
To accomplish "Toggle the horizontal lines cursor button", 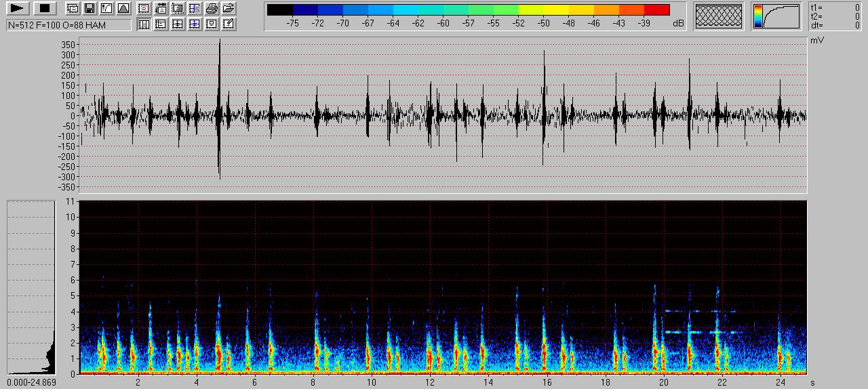I will tap(161, 24).
